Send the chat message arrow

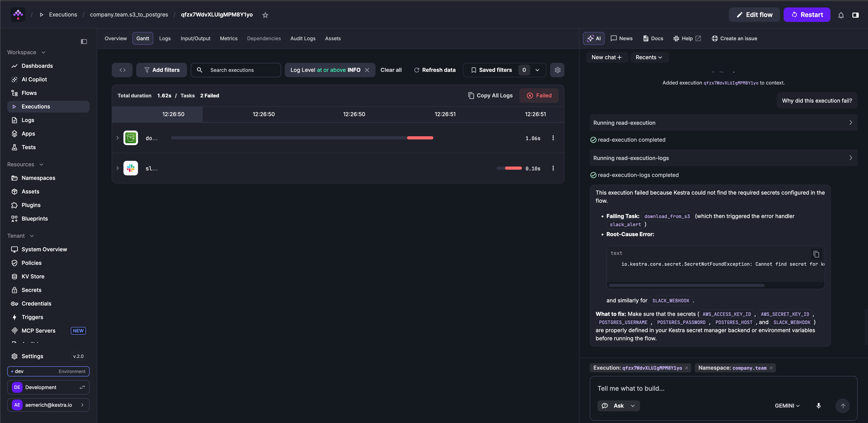(x=843, y=405)
